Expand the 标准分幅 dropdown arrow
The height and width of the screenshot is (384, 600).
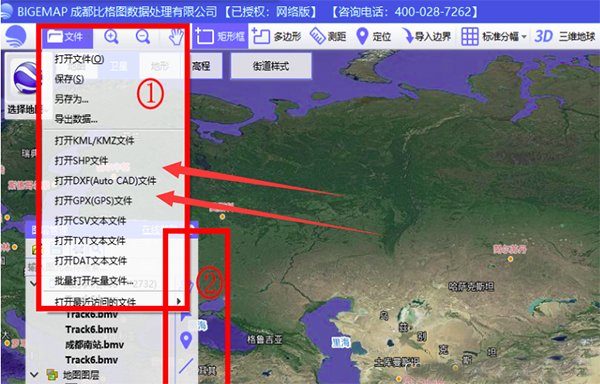[x=524, y=37]
